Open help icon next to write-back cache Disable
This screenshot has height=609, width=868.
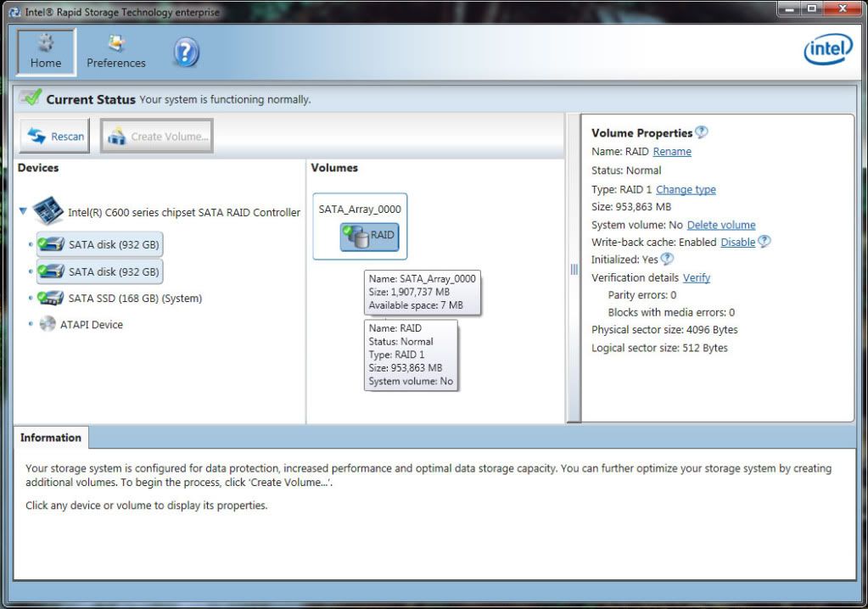(x=764, y=241)
